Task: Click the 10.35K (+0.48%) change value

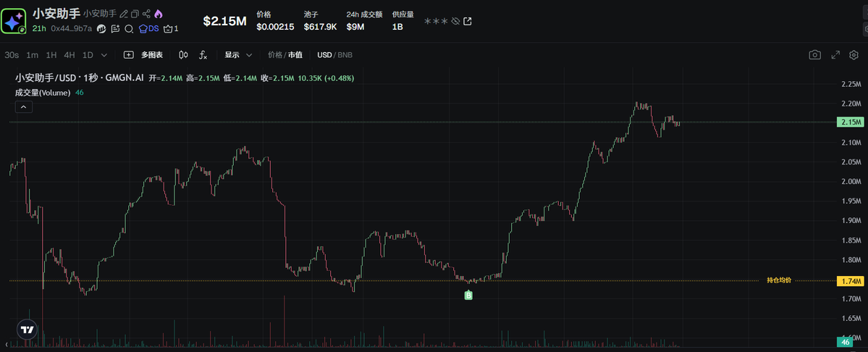Action: point(326,78)
